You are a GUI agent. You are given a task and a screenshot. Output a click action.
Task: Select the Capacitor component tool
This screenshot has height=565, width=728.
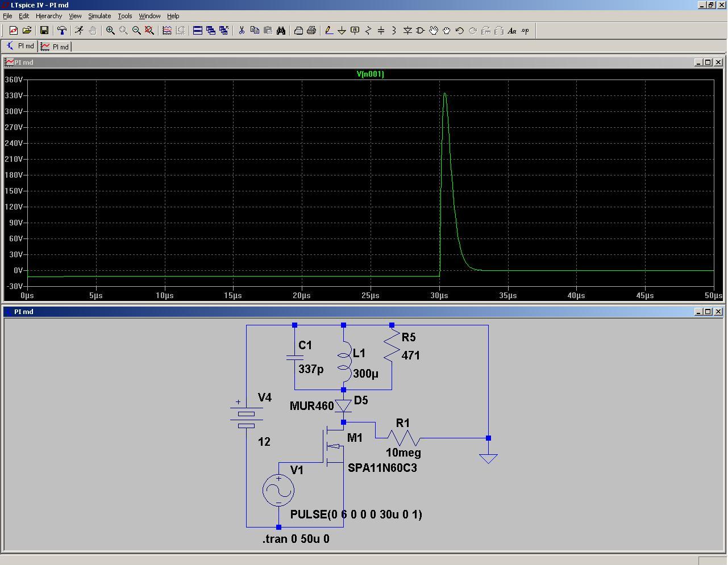tap(381, 31)
